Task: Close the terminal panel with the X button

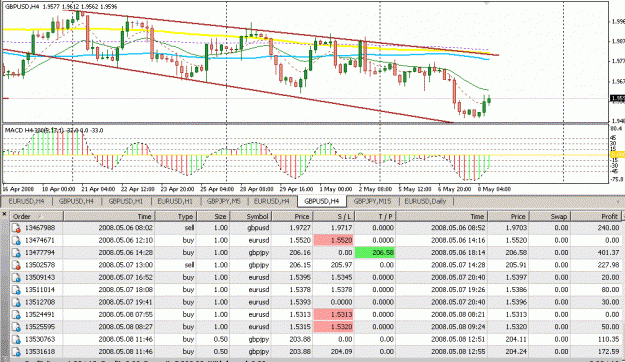Action: (4, 214)
